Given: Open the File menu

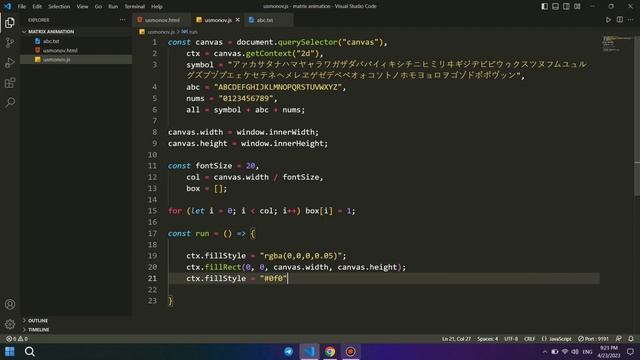Looking at the screenshot, I should click(x=22, y=7).
